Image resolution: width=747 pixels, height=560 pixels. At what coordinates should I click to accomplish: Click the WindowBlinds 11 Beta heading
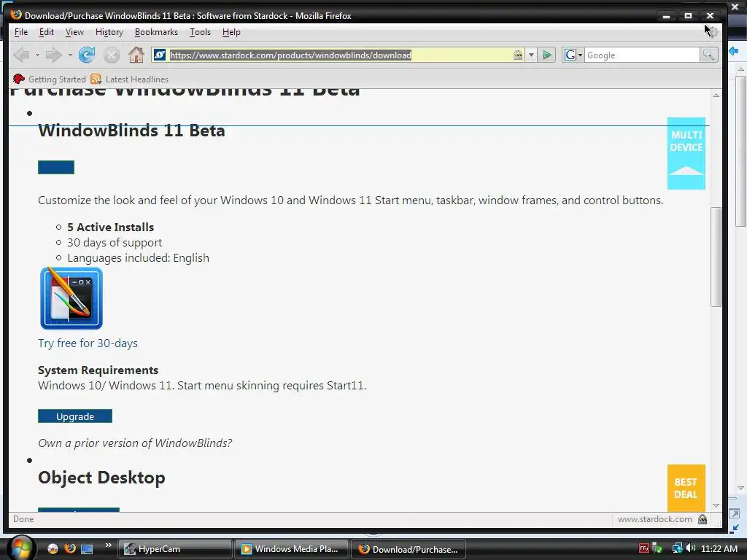pos(131,131)
